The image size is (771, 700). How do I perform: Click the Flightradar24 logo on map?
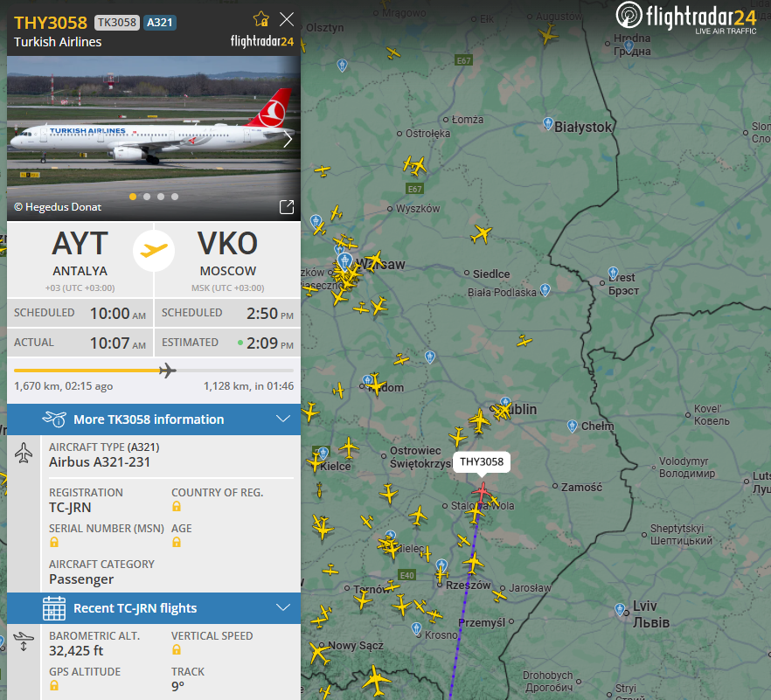click(686, 17)
